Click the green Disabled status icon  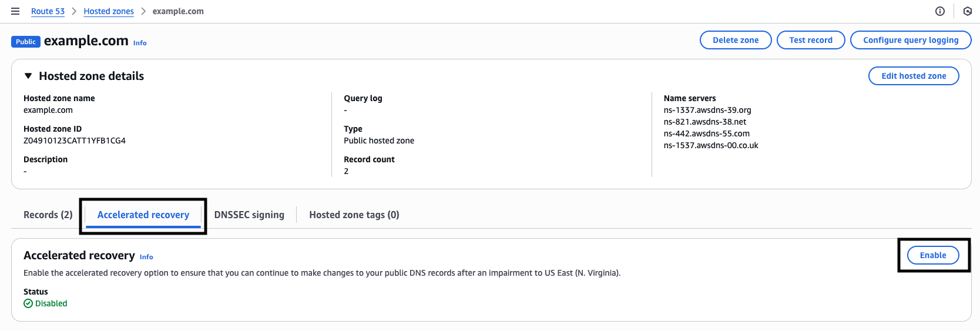point(28,303)
